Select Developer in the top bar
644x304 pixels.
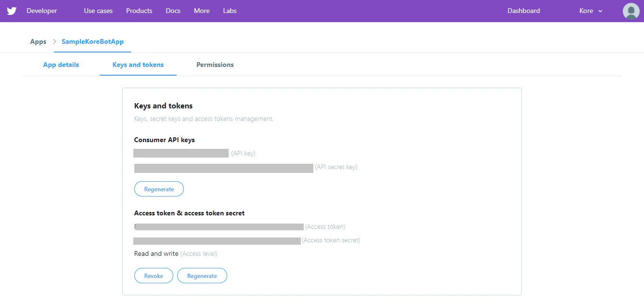click(41, 11)
